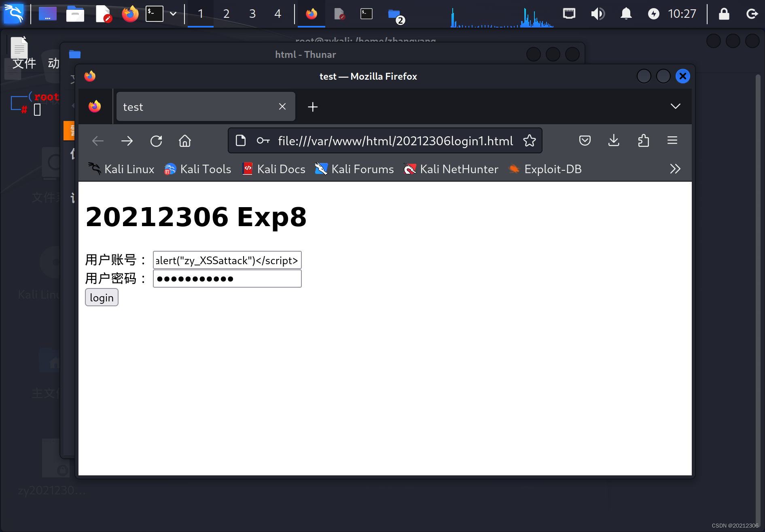The width and height of the screenshot is (765, 532).
Task: Expand the list all tabs chevron
Action: coord(675,106)
